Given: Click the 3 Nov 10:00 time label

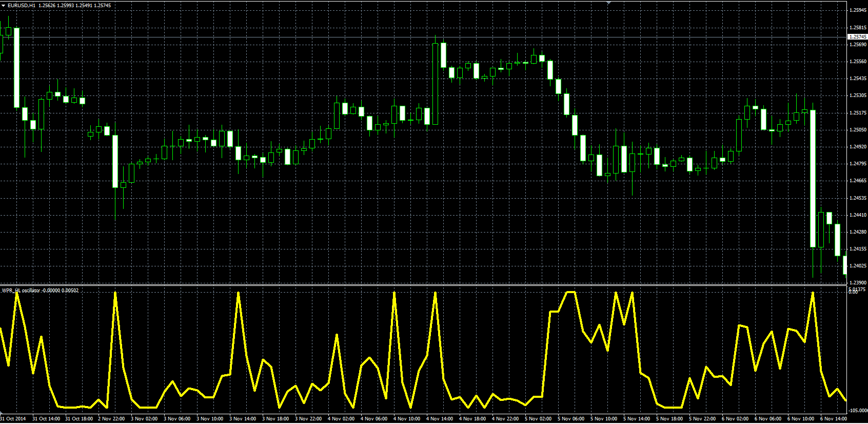Looking at the screenshot, I should (210, 419).
